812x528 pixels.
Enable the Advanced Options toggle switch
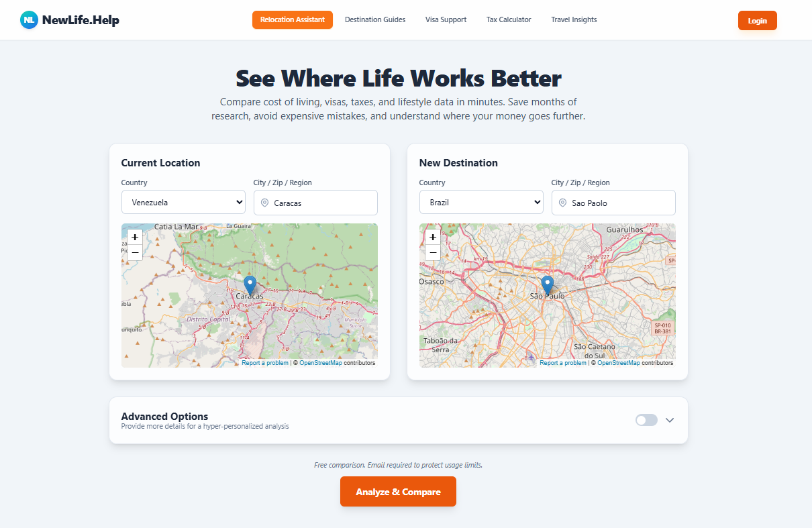646,419
